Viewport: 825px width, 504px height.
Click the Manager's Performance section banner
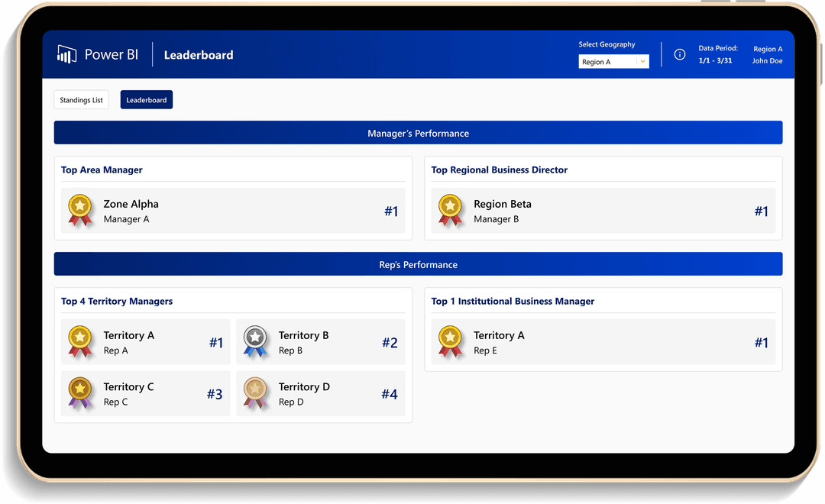[x=418, y=133]
